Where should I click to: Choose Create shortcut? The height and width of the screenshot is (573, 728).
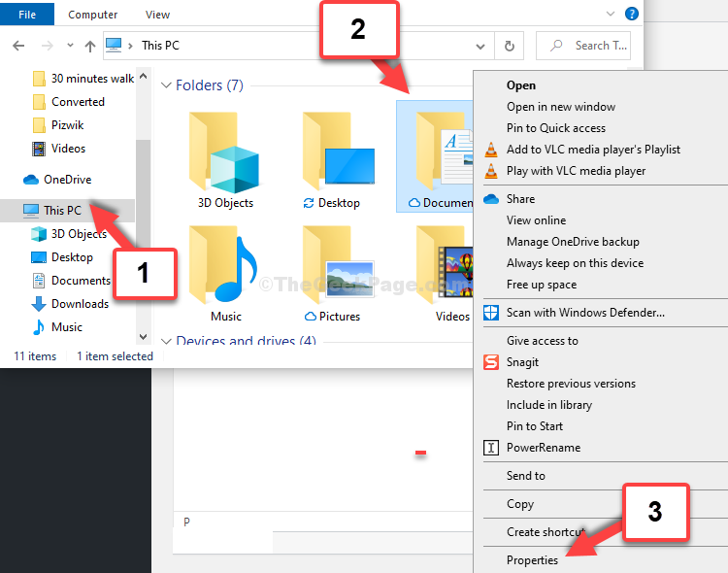coord(546,532)
